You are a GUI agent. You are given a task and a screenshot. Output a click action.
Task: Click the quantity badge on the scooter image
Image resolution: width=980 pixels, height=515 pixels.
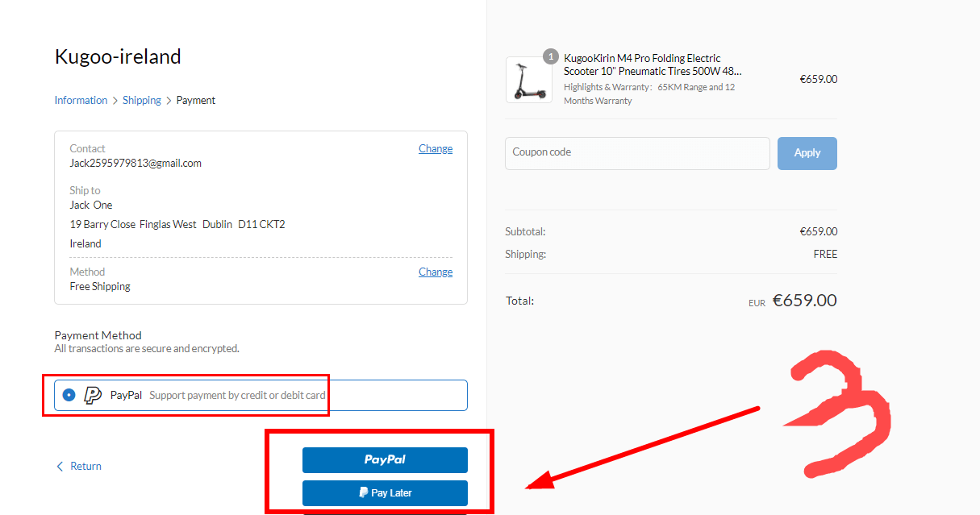[x=550, y=56]
